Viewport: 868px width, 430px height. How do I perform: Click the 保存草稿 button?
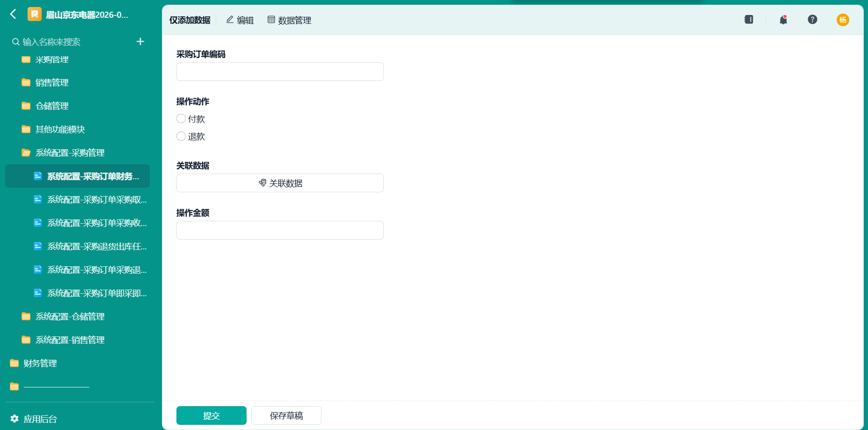[x=286, y=415]
